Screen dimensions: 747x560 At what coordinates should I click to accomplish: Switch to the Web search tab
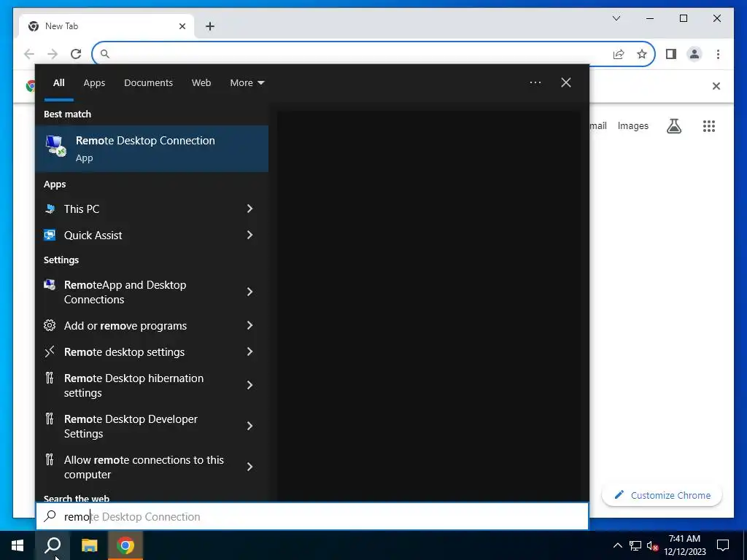coord(201,83)
